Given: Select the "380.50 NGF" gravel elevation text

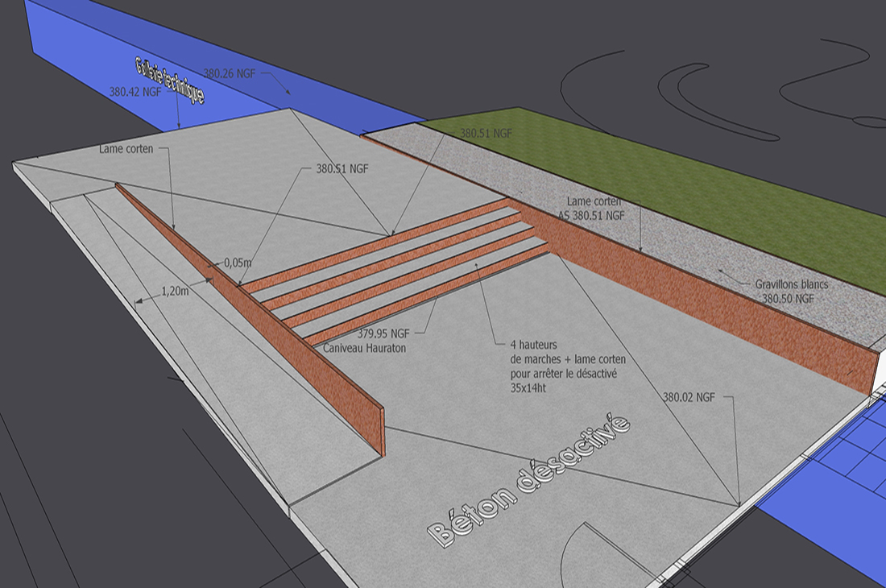Looking at the screenshot, I should point(788,298).
